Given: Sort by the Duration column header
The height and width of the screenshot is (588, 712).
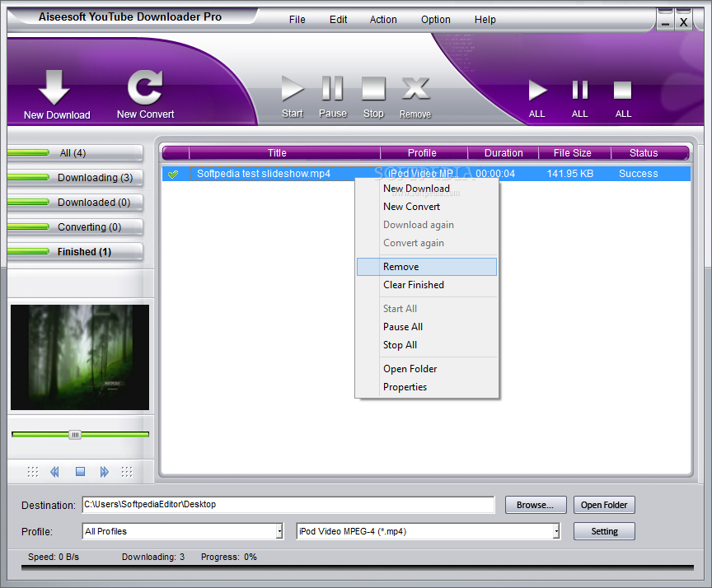Looking at the screenshot, I should pyautogui.click(x=504, y=153).
